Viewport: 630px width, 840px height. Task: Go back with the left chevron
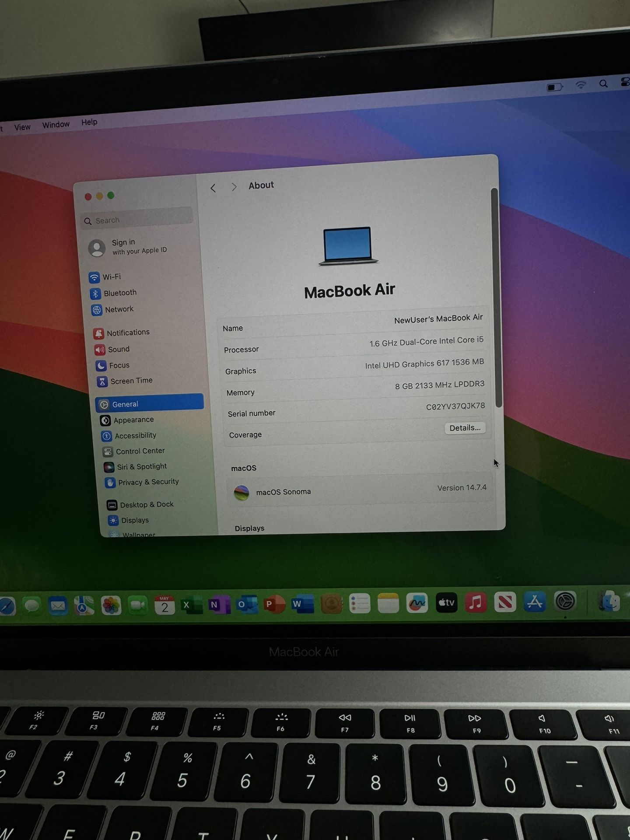point(213,188)
